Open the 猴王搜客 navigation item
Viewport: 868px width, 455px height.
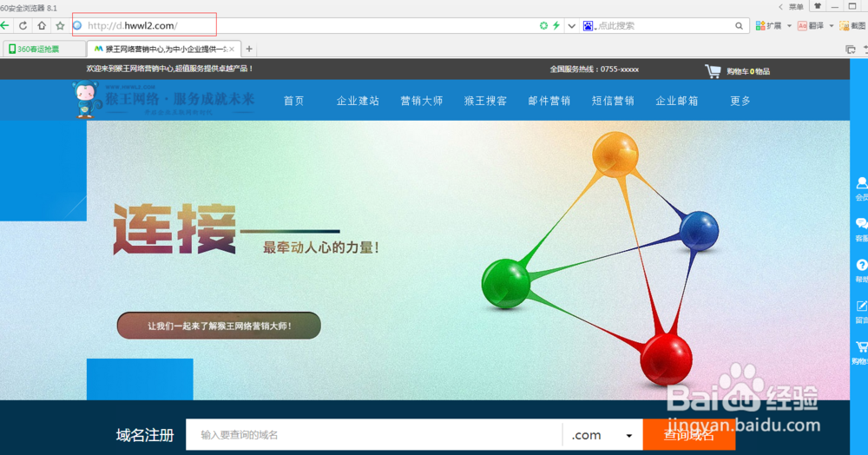click(x=485, y=101)
